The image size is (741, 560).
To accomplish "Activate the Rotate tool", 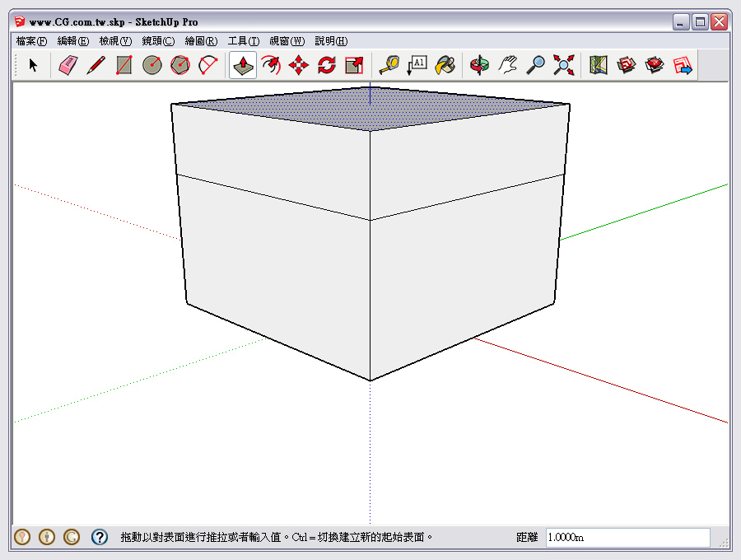I will pos(327,65).
